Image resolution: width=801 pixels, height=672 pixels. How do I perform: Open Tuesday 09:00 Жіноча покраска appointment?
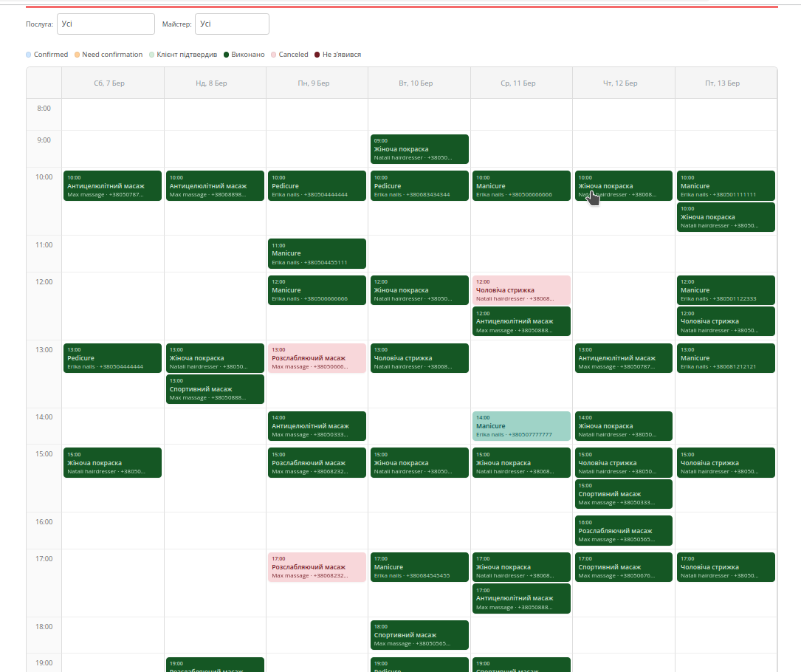point(419,149)
